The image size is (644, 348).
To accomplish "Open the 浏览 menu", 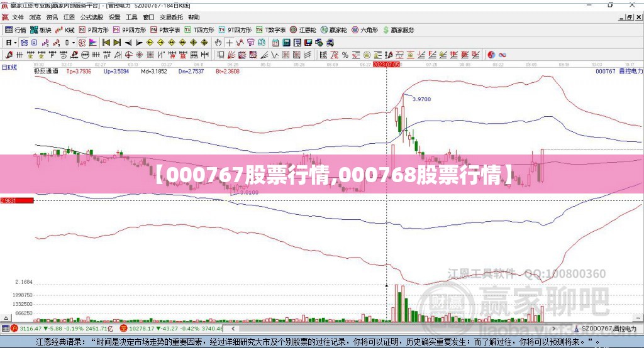I will tap(35, 17).
